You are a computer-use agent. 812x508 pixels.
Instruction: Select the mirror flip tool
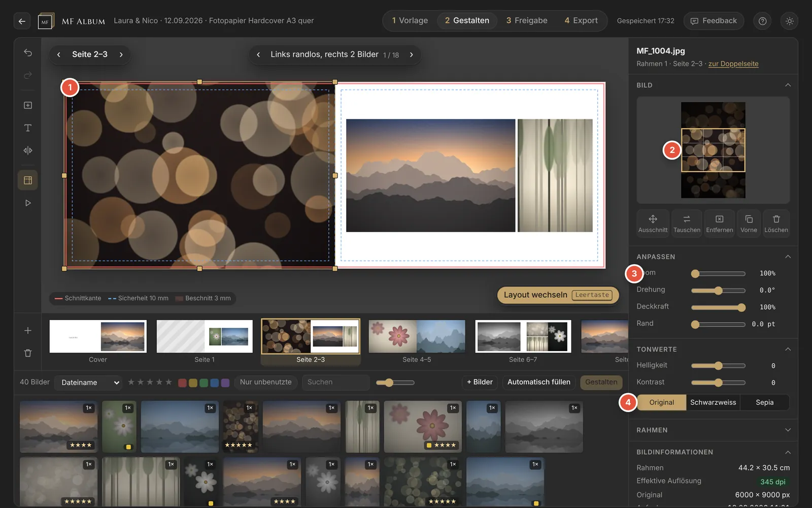pyautogui.click(x=28, y=150)
